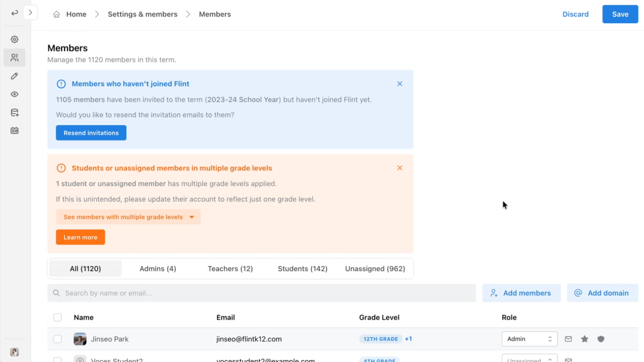Click the members people icon in sidebar

[x=14, y=58]
